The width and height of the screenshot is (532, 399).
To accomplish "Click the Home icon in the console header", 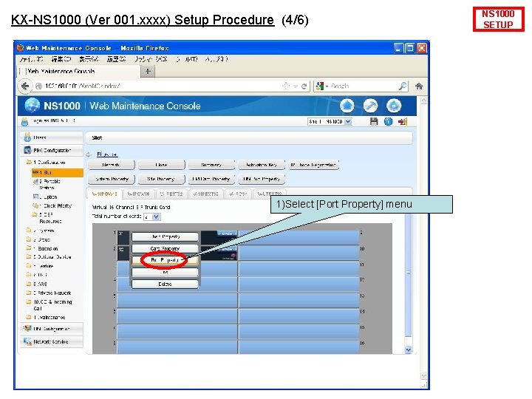I will (x=347, y=106).
